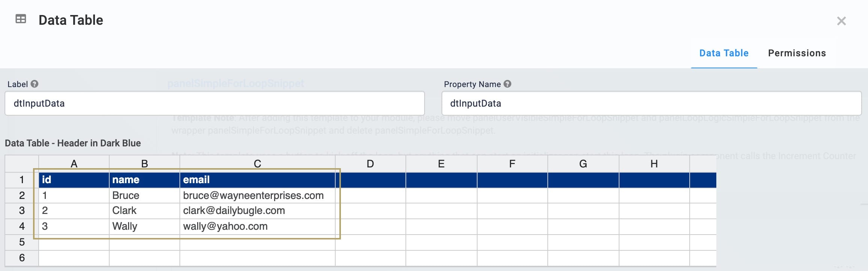The height and width of the screenshot is (271, 868).
Task: Click the cell containing Bruce
Action: click(145, 196)
